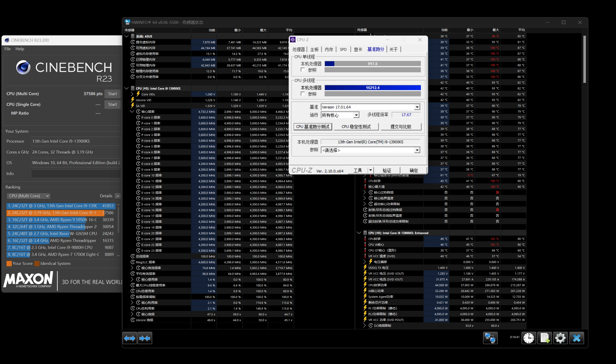Tick the 参照 checkbox under CPU 单线程
Viewport: 616px width, 364px height.
tap(303, 70)
